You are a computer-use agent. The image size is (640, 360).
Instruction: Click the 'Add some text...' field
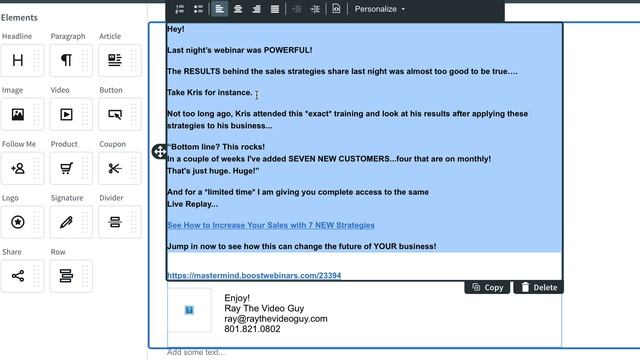click(x=196, y=352)
